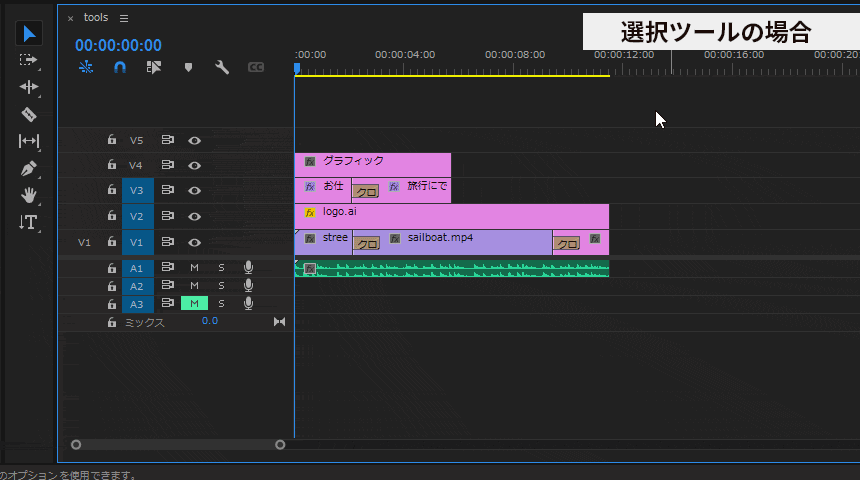Click the 00:00:00:00 timecode field
This screenshot has height=480, width=860.
click(x=118, y=45)
